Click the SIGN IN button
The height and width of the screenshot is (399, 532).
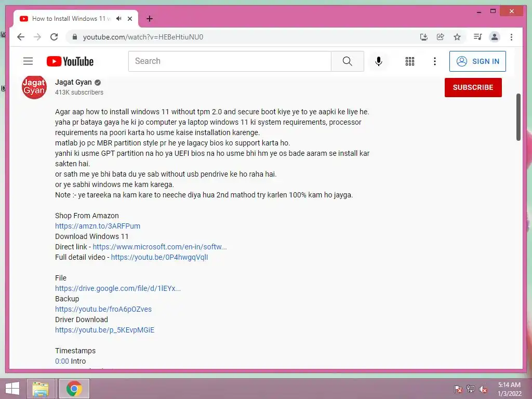(477, 61)
